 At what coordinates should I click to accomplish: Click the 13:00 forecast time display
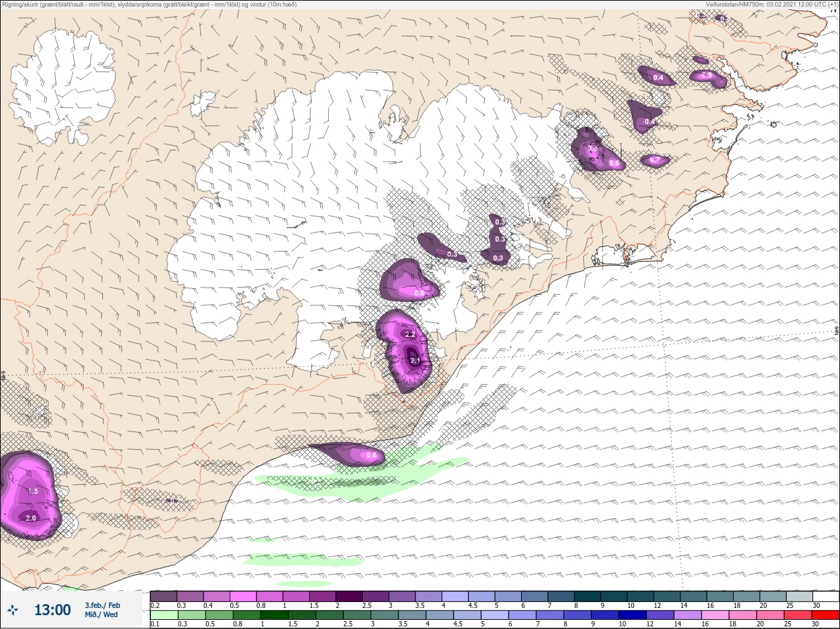coord(52,610)
